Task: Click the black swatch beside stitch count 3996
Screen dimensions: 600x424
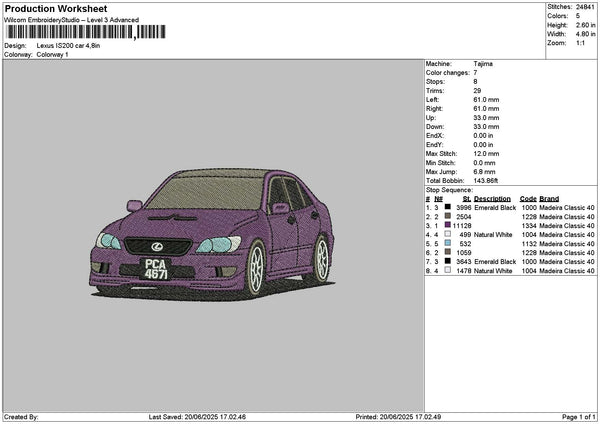Action: pos(447,207)
